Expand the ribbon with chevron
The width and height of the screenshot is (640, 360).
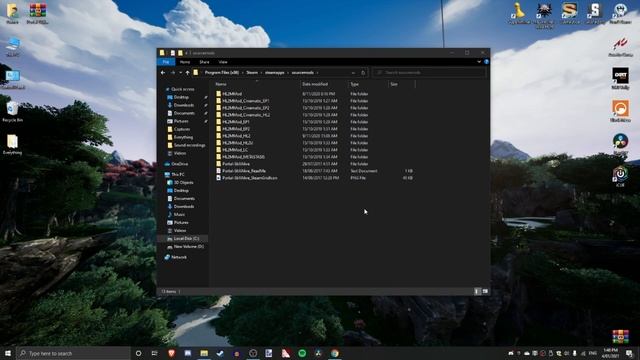coord(479,62)
